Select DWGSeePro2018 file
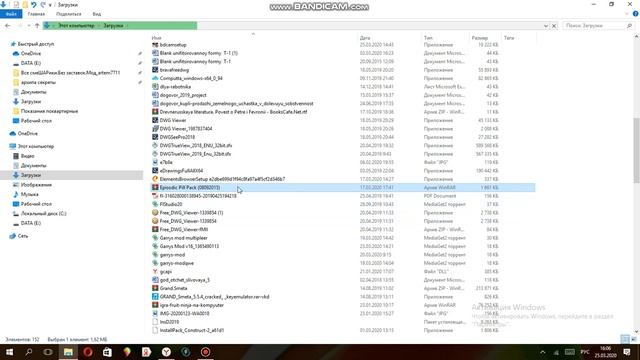Screen dimensions: 640x360 point(177,137)
